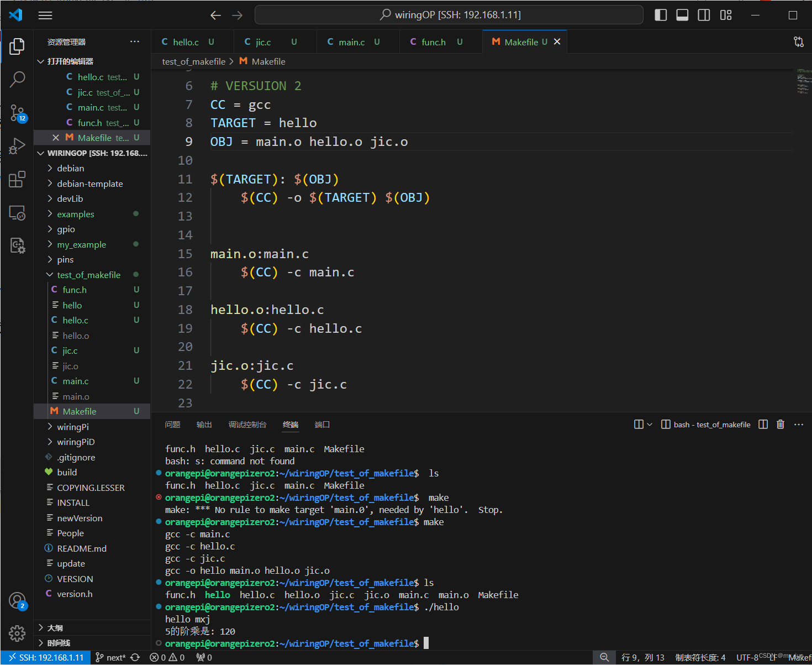Viewport: 812px width, 665px height.
Task: Split the terminal with split icon
Action: [x=763, y=425]
